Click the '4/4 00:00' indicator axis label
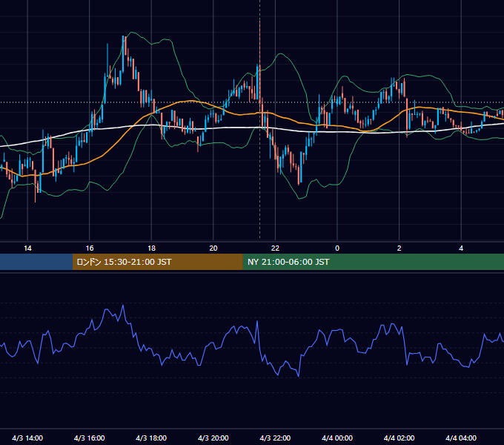 [x=337, y=438]
